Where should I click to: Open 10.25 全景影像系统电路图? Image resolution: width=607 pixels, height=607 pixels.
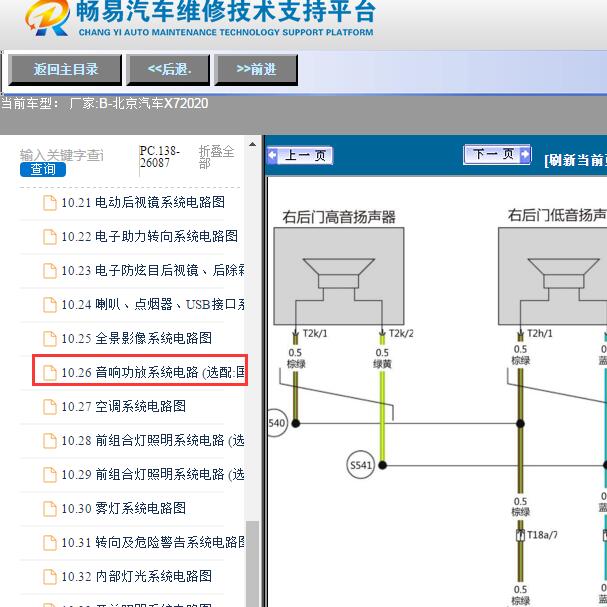(x=136, y=338)
